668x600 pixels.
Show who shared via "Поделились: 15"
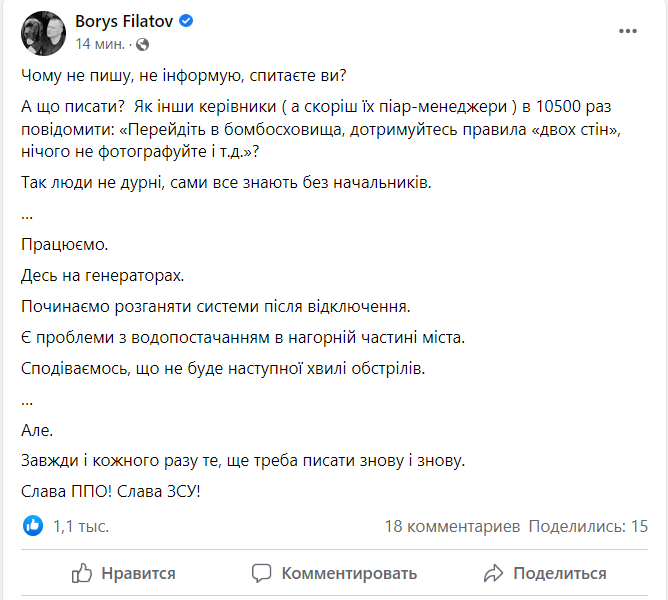coord(588,525)
